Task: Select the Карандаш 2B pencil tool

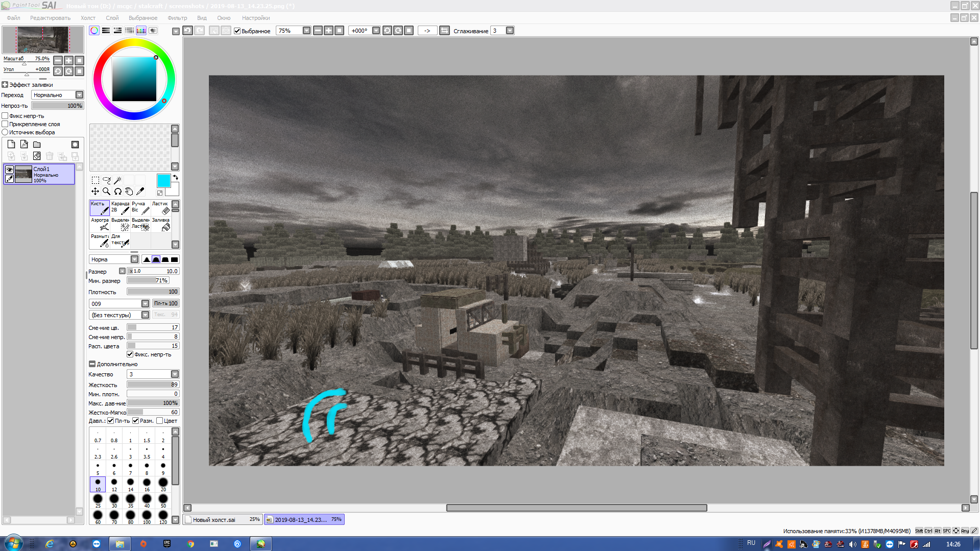Action: click(x=120, y=207)
